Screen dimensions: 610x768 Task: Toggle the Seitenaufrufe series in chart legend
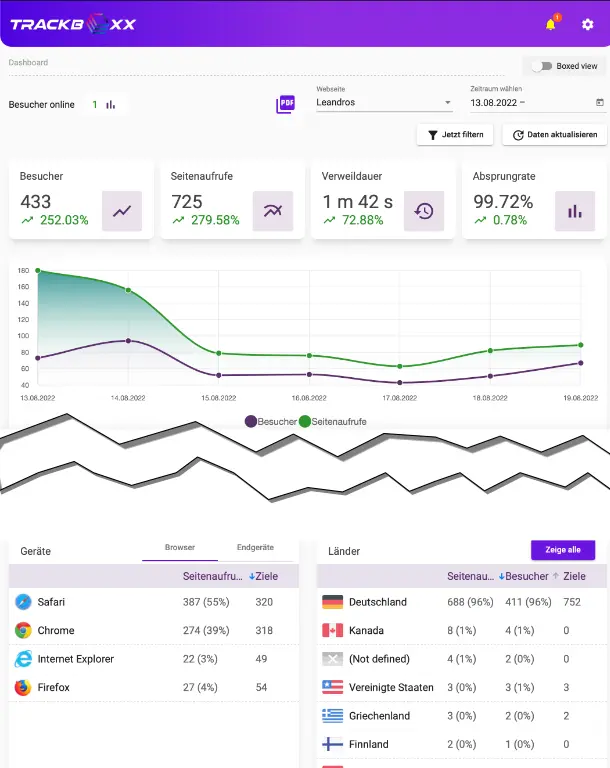tap(333, 421)
